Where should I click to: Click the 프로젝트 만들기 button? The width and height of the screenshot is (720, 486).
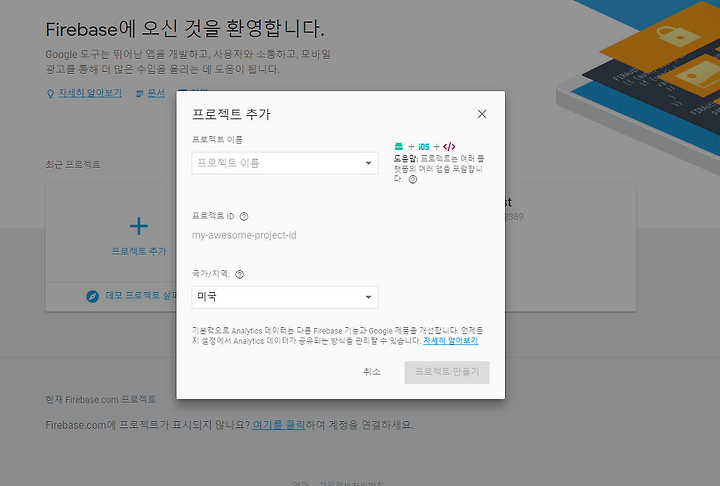tap(447, 372)
